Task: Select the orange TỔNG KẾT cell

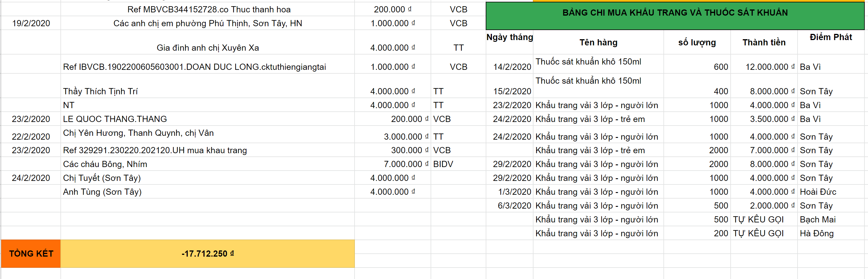Action: click(31, 253)
